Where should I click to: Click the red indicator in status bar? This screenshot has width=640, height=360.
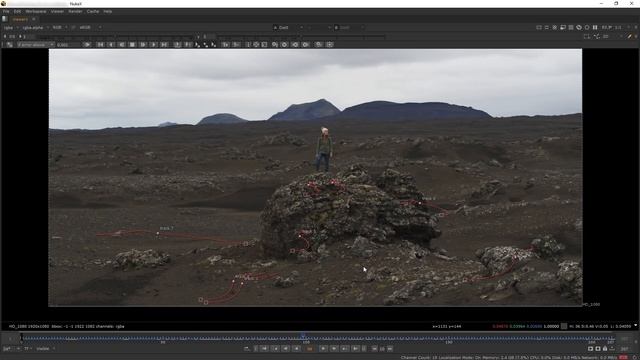click(x=623, y=358)
